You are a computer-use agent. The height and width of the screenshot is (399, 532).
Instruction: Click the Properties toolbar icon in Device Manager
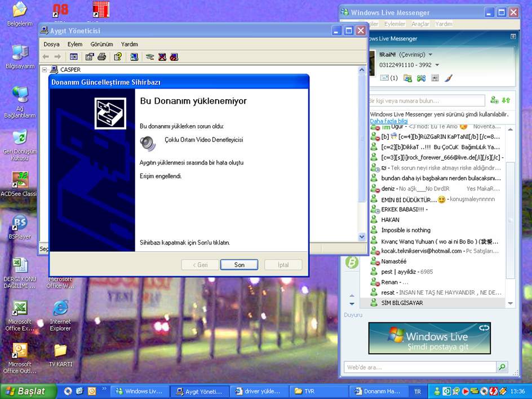pyautogui.click(x=90, y=57)
